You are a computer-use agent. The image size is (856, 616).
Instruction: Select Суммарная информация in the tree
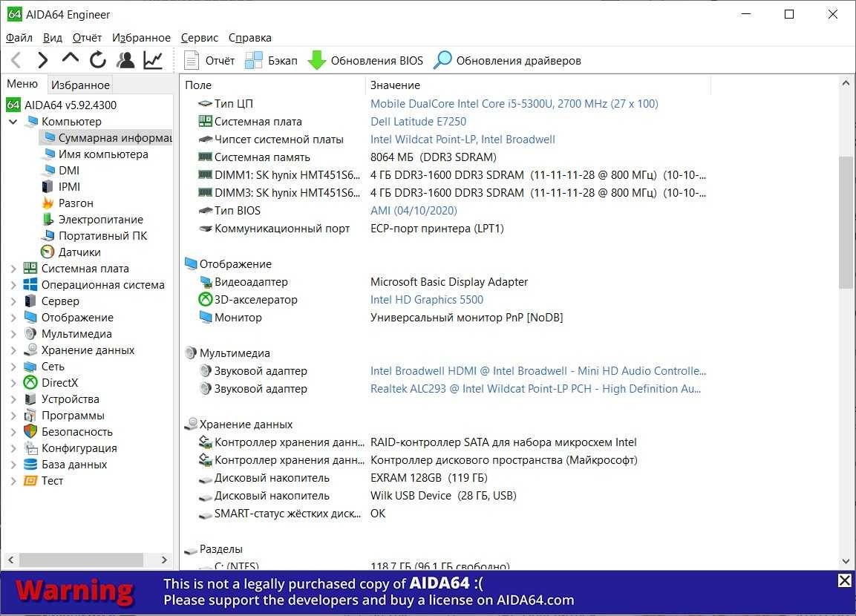[108, 138]
